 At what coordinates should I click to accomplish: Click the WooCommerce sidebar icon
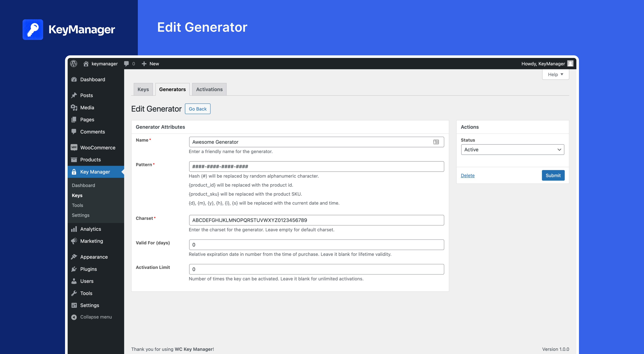pos(74,147)
